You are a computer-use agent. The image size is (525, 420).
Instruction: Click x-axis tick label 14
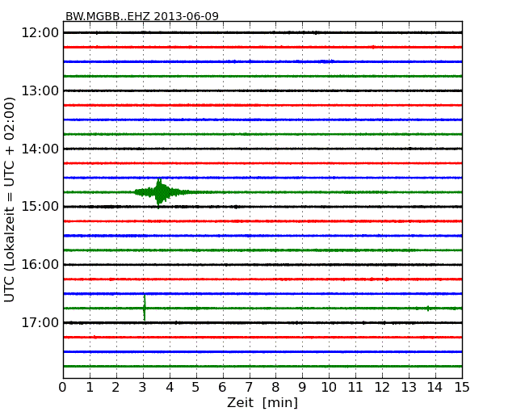(435, 388)
